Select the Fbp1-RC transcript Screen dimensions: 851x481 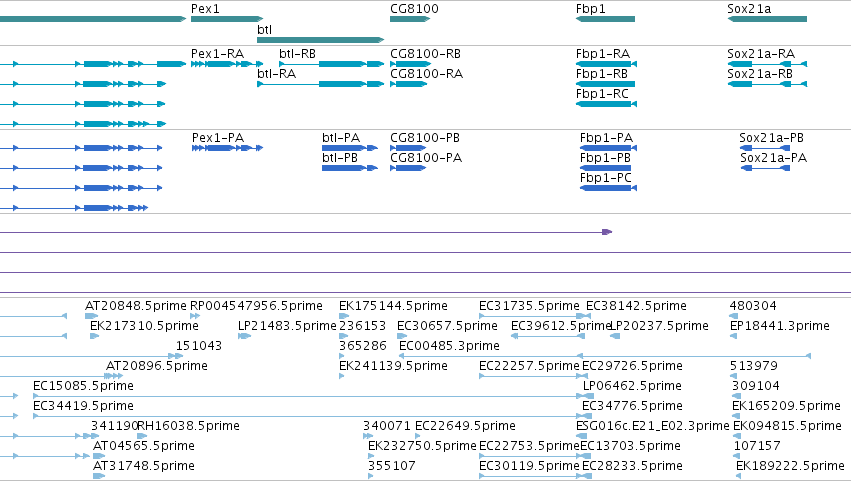pos(606,104)
